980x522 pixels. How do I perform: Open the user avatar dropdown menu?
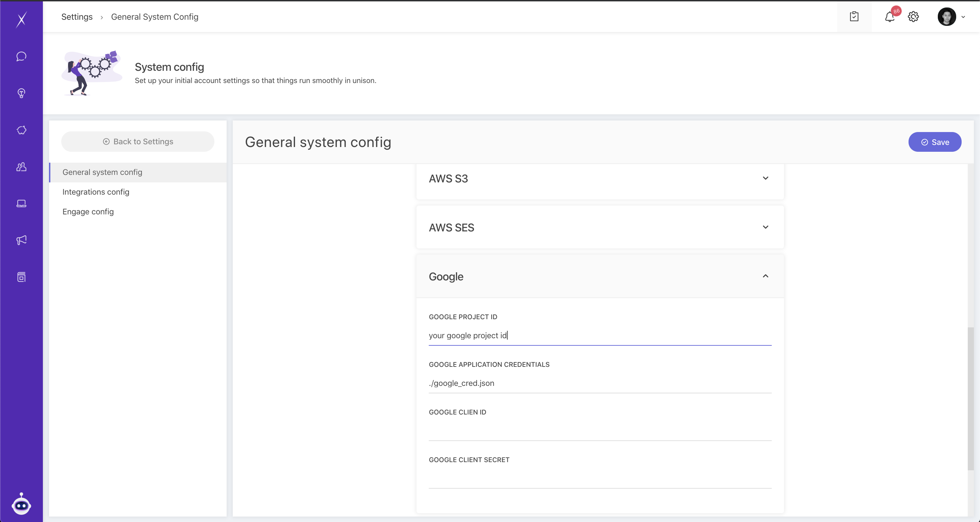(x=951, y=17)
